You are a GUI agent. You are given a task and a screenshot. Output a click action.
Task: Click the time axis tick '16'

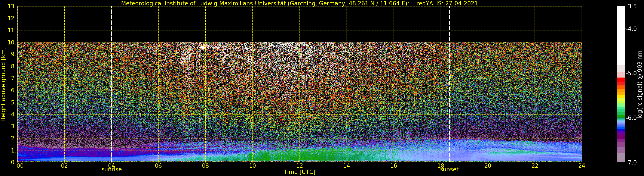click(x=394, y=166)
